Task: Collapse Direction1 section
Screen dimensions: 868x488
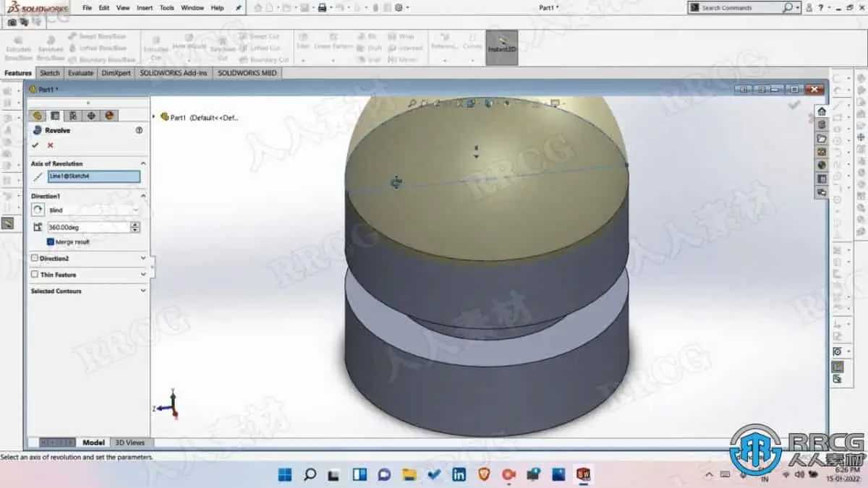Action: [142, 196]
